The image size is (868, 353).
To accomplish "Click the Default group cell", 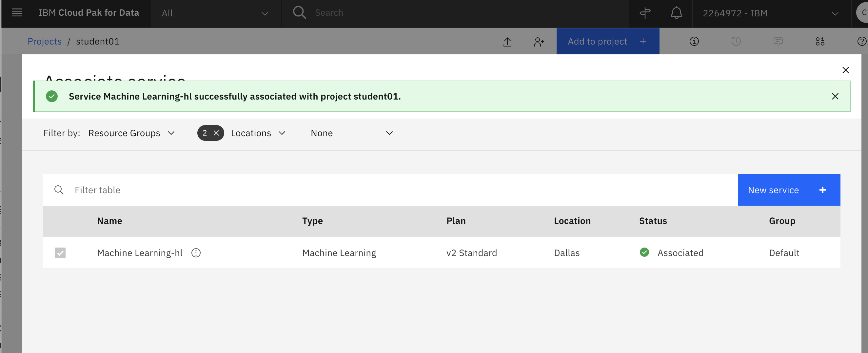I will coord(784,253).
